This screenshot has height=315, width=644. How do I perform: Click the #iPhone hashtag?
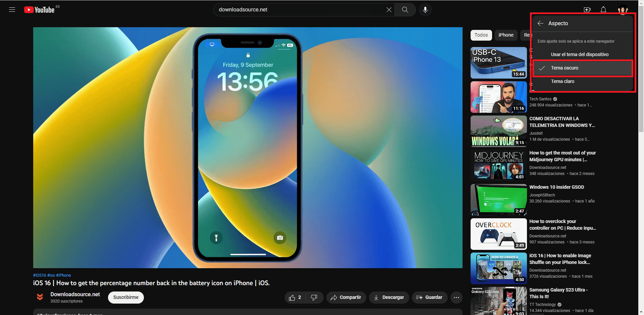(x=63, y=275)
